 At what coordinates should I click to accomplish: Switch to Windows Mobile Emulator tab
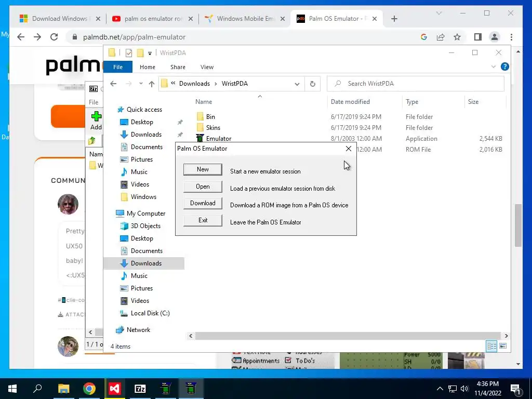246,19
